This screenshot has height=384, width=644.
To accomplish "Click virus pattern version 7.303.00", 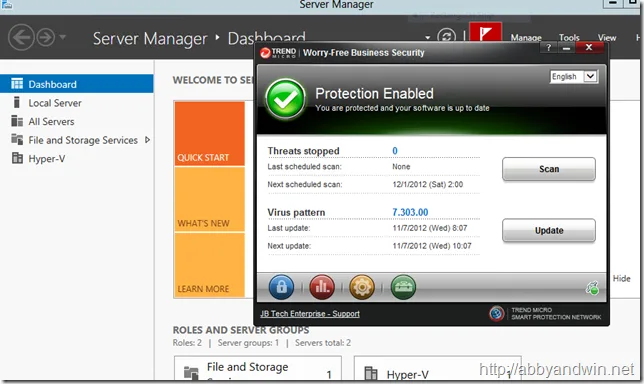I will coord(410,212).
